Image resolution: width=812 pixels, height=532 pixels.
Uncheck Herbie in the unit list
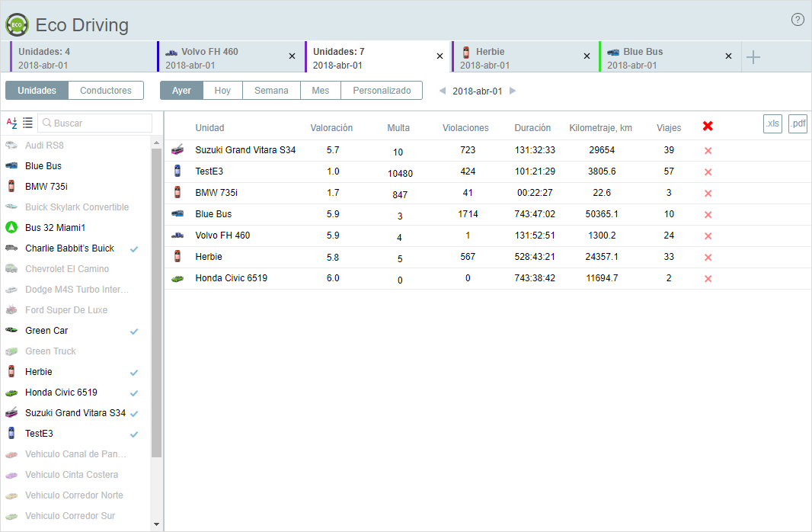pos(134,373)
